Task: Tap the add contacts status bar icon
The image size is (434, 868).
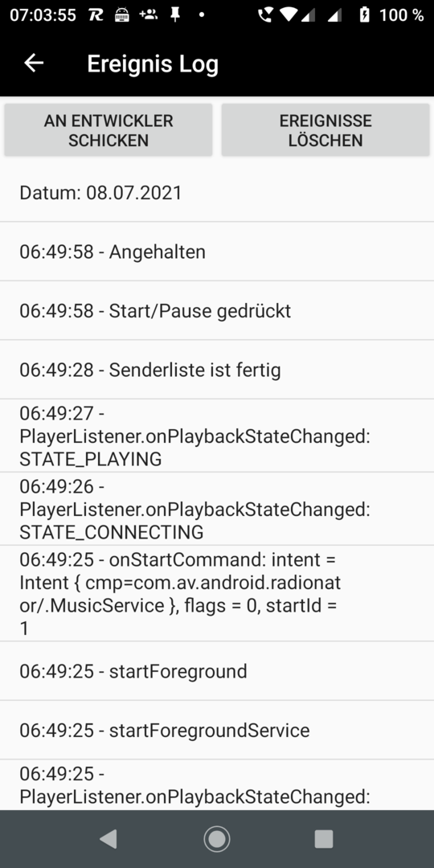Action: (x=149, y=15)
